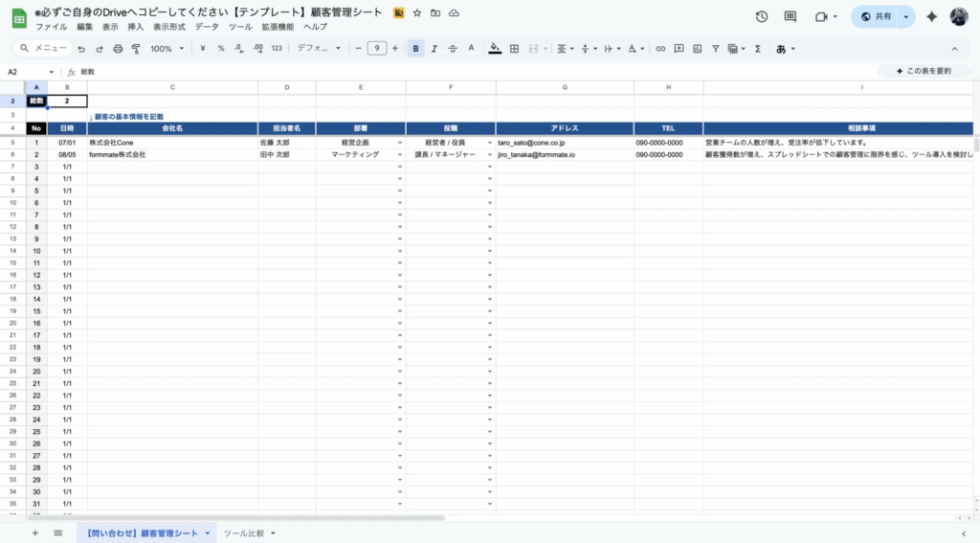Viewport: 980px width, 543px height.
Task: Open the 100% zoom level dropdown
Action: tap(167, 48)
